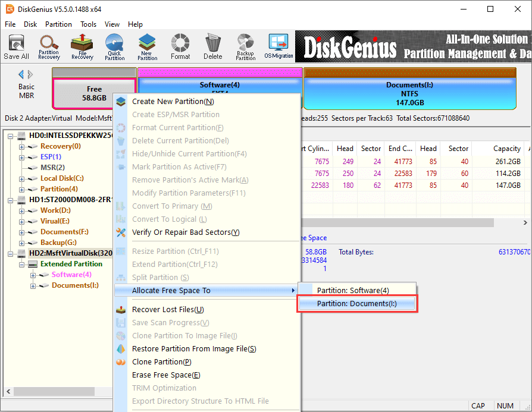Expand the Software(4) partition node

[x=33, y=275]
